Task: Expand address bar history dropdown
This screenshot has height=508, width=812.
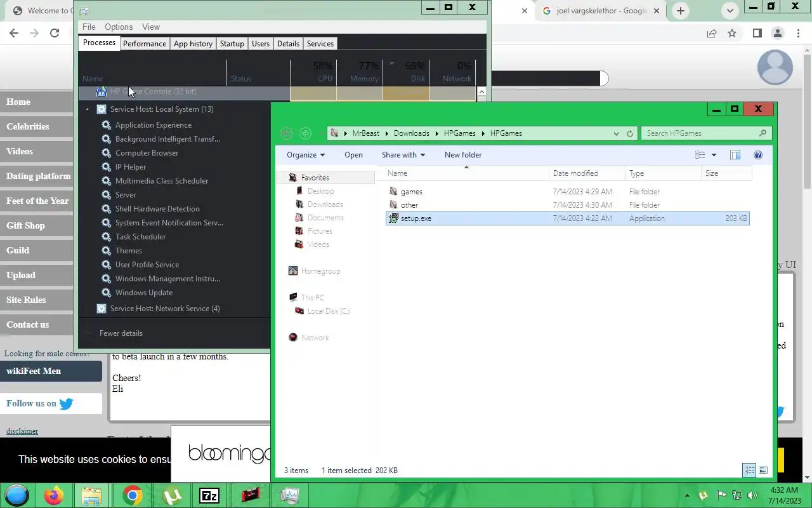Action: [x=616, y=133]
